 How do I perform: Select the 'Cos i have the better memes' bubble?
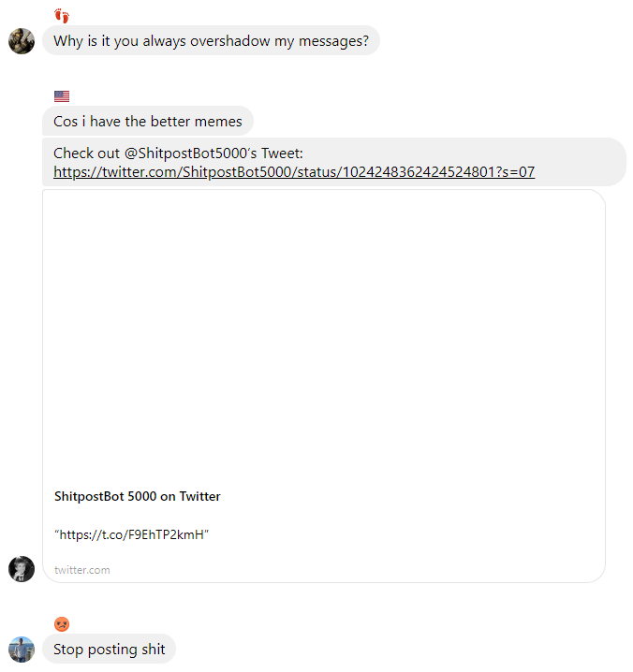pyautogui.click(x=147, y=121)
